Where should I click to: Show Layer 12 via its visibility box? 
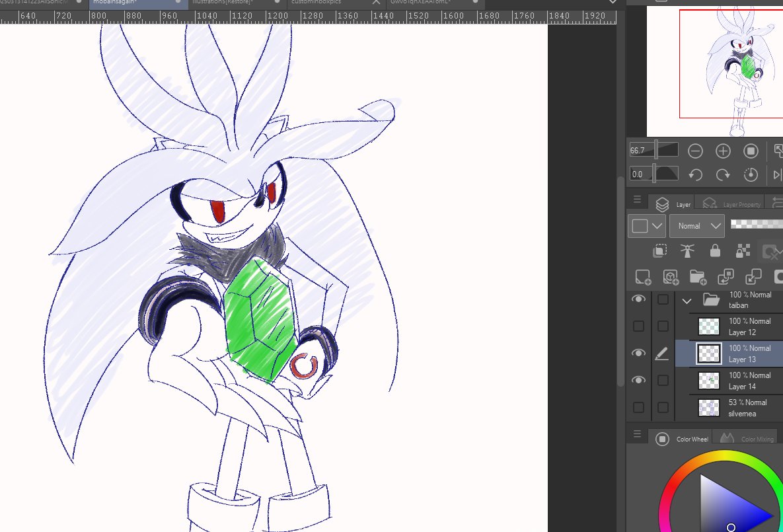point(638,326)
